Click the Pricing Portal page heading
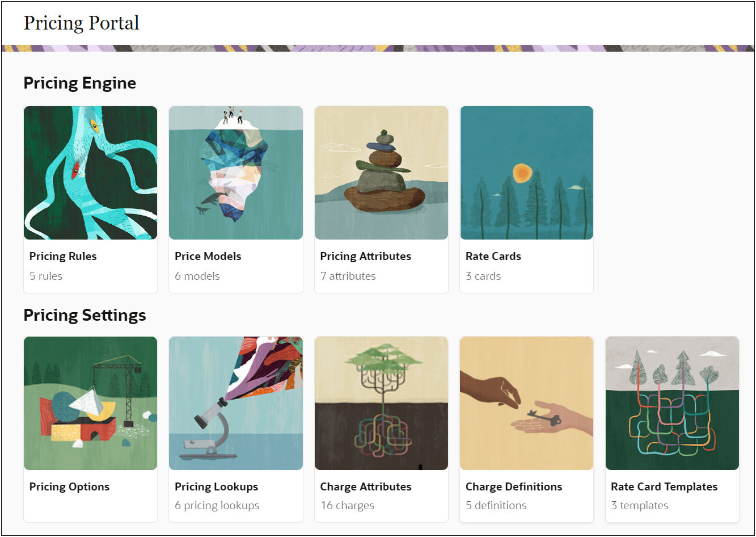Image resolution: width=756 pixels, height=537 pixels. point(81,23)
